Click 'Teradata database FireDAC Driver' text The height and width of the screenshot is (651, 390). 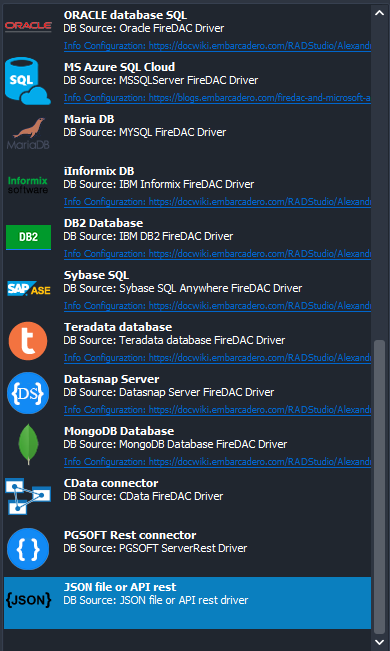(202, 340)
